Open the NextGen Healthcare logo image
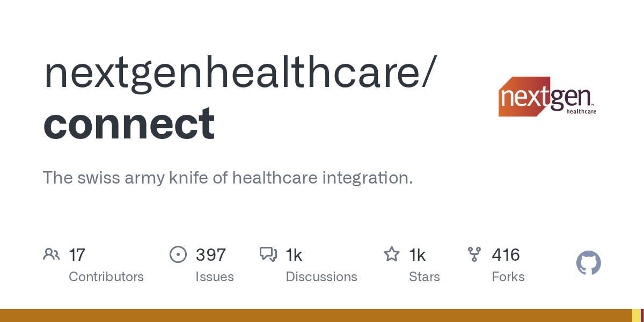The height and width of the screenshot is (322, 644). pos(547,97)
